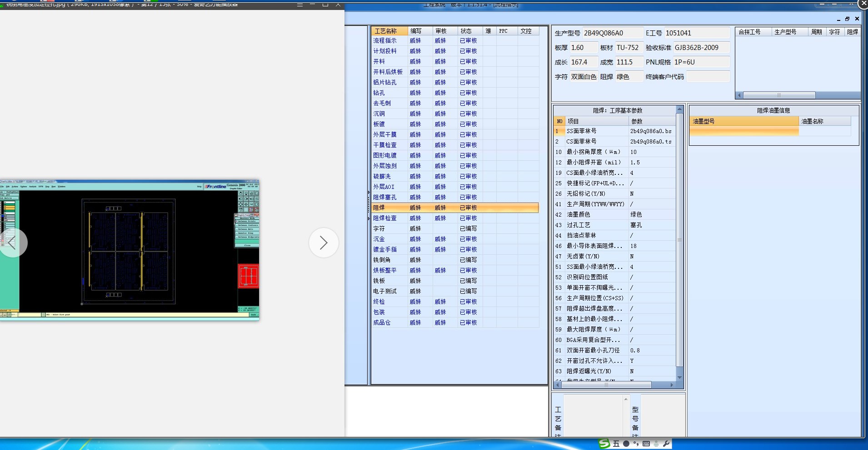Select the 双面开窗最小孔刀径 parameter row

coord(614,351)
